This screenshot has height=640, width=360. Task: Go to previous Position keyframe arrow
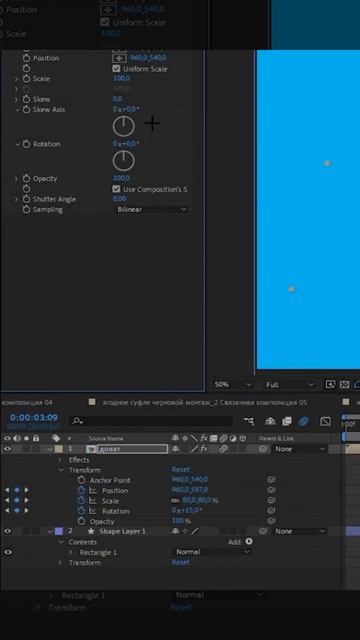(7, 490)
